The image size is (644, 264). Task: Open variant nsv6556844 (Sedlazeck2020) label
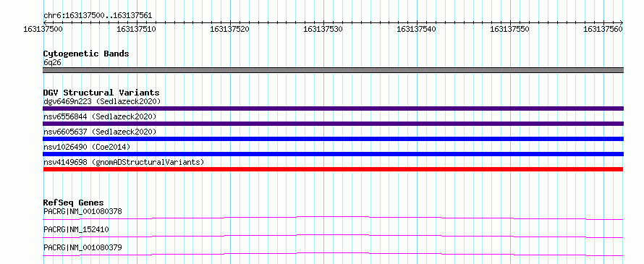tap(100, 116)
